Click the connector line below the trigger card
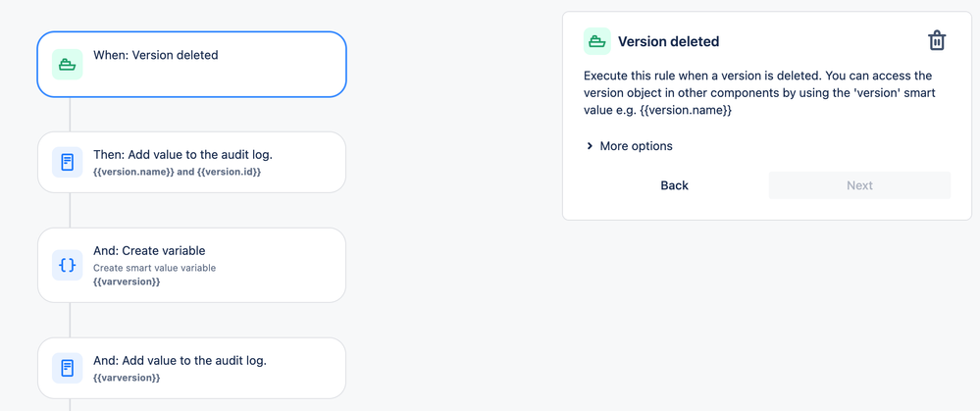The width and height of the screenshot is (980, 411). [x=70, y=114]
